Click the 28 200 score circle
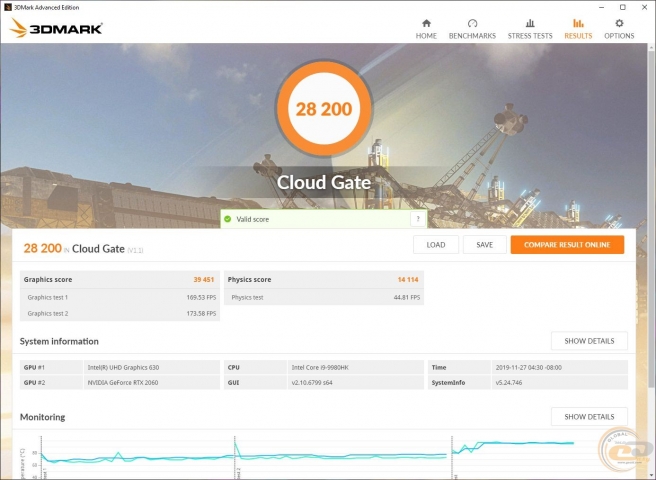 tap(324, 109)
